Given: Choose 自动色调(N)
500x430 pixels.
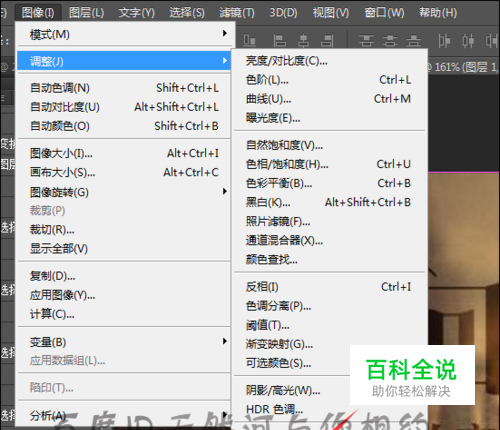Looking at the screenshot, I should 124,88.
